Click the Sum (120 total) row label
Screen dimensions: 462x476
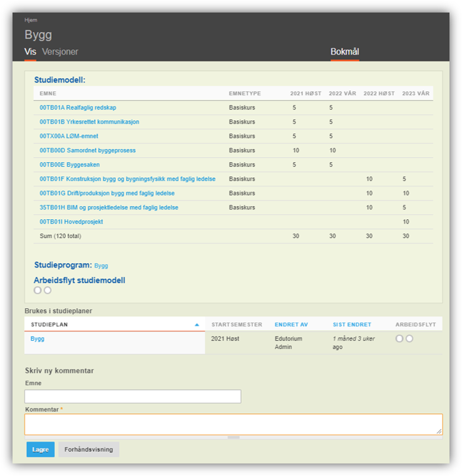(60, 236)
